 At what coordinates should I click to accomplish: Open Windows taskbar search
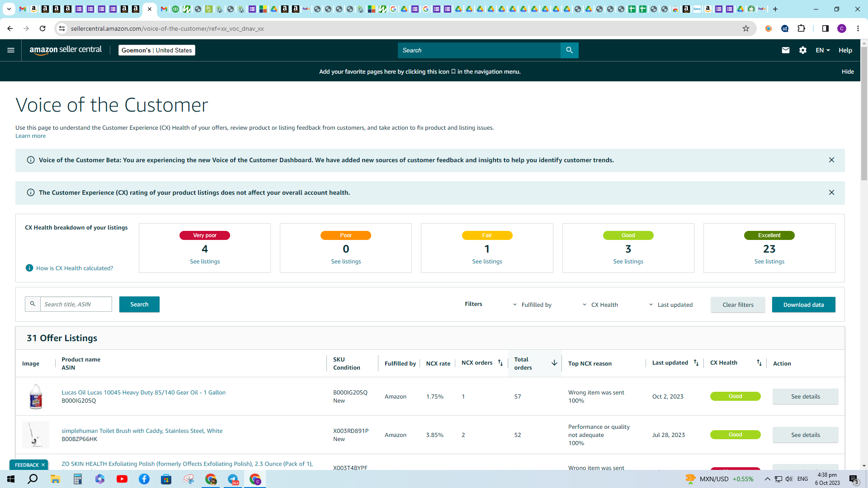click(x=33, y=479)
